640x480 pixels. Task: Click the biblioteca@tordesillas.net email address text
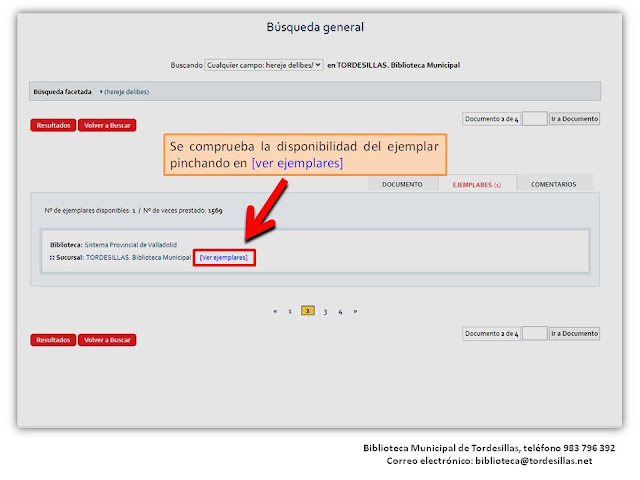tap(534, 461)
